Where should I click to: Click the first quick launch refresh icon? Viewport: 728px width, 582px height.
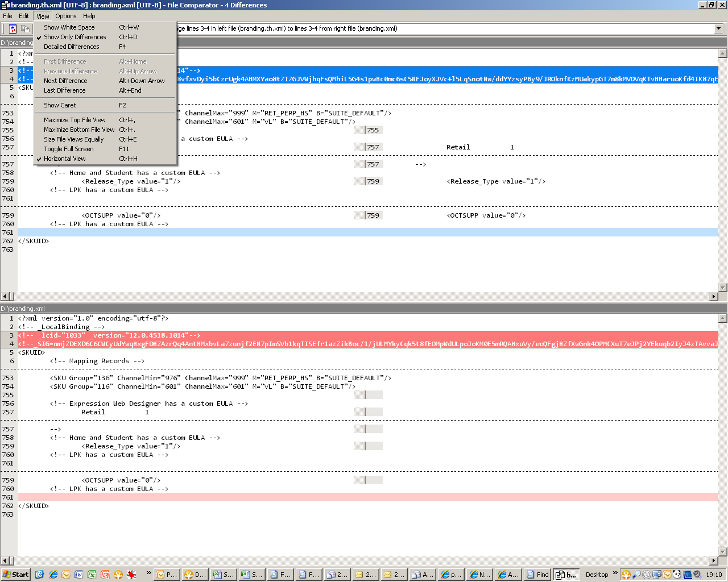pos(39,575)
